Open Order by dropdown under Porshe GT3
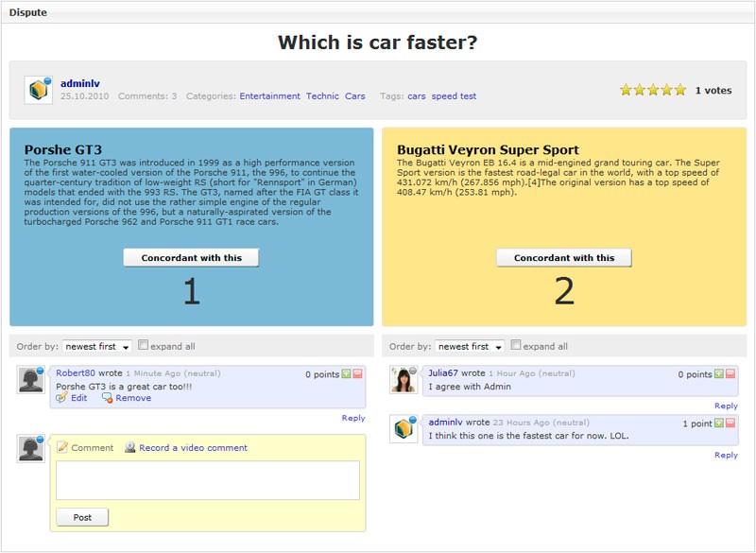756x553 pixels. [97, 346]
